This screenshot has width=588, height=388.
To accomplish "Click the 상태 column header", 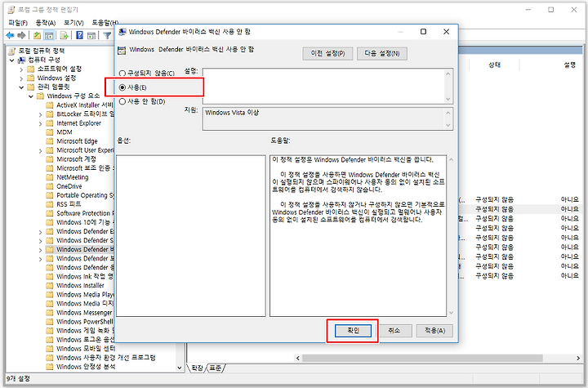I will pos(494,65).
